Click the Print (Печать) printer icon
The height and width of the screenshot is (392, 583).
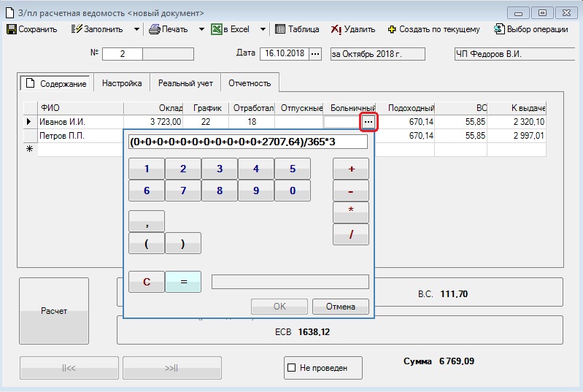click(155, 29)
